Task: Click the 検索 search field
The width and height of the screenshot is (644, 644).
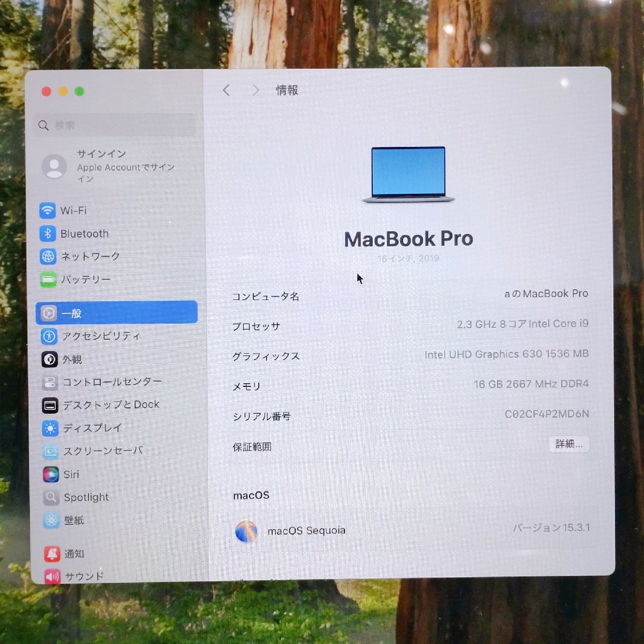Action: [115, 126]
